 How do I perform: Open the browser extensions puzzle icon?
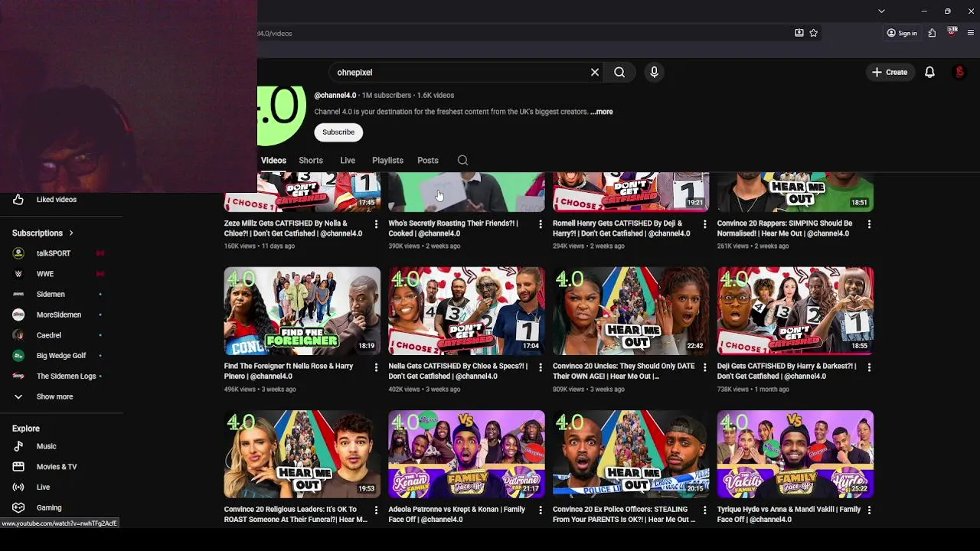coord(932,33)
